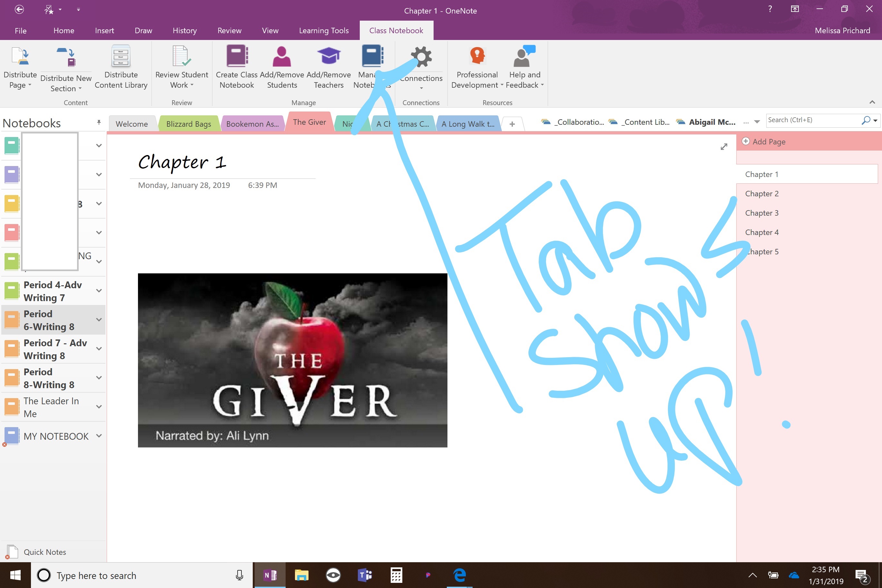Click the Chapter 1 page title

point(182,162)
